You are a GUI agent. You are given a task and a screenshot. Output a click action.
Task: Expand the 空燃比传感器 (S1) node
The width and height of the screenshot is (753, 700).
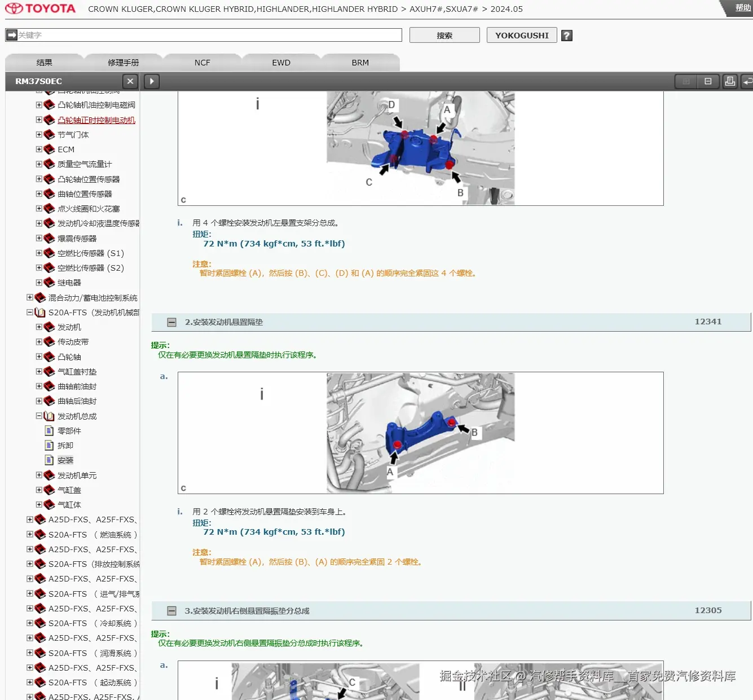pyautogui.click(x=39, y=253)
